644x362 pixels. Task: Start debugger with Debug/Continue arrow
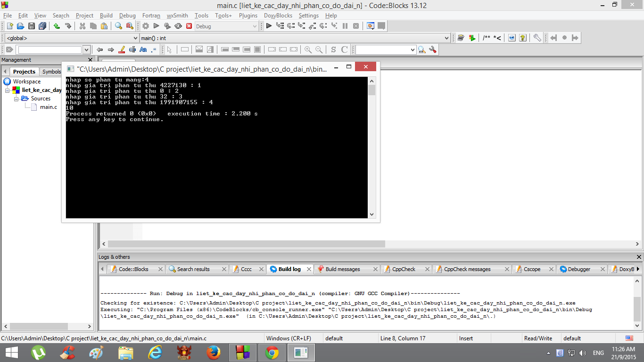pos(269,26)
